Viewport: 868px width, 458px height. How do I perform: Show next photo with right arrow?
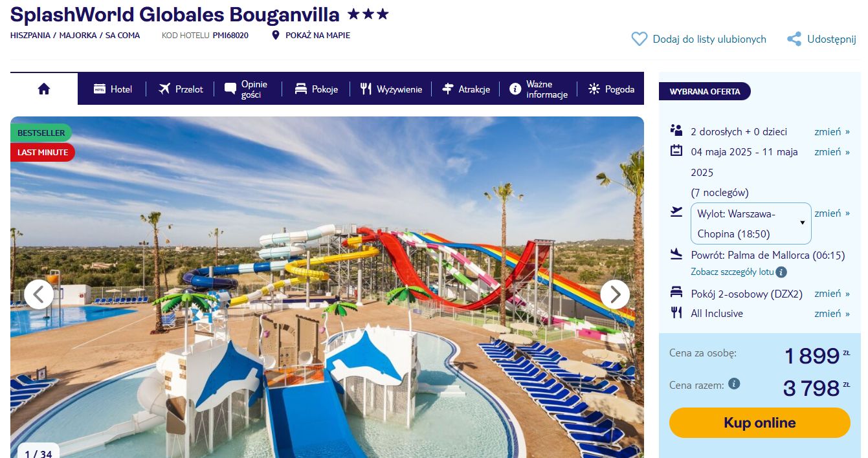tap(615, 295)
